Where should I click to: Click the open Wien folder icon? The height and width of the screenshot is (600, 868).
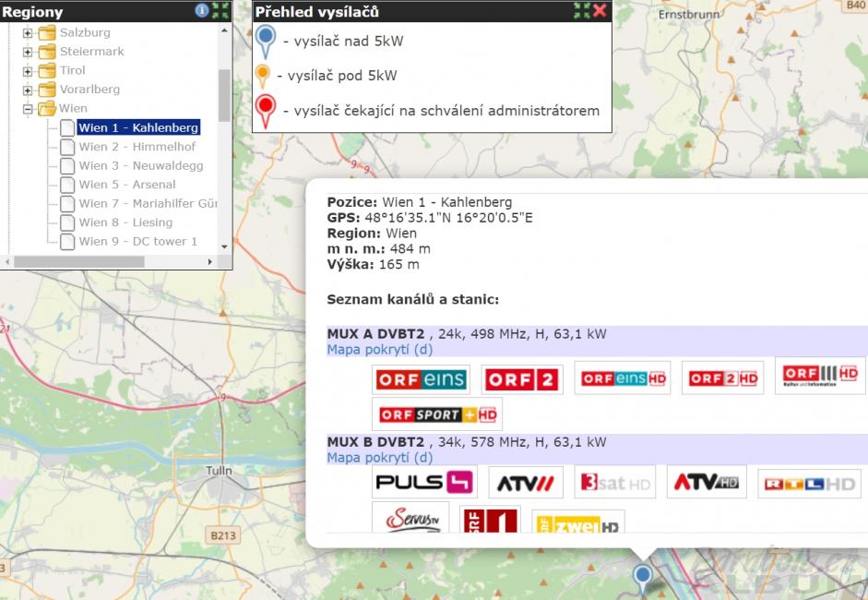tap(47, 108)
